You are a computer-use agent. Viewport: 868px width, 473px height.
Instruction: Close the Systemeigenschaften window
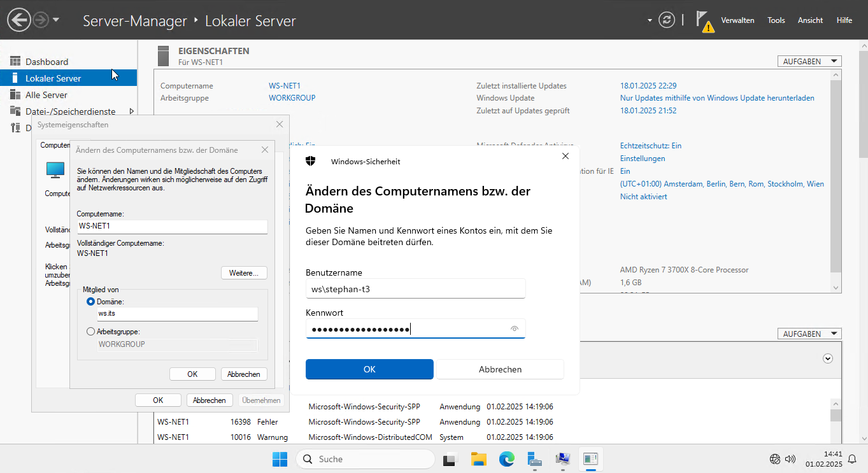(279, 125)
